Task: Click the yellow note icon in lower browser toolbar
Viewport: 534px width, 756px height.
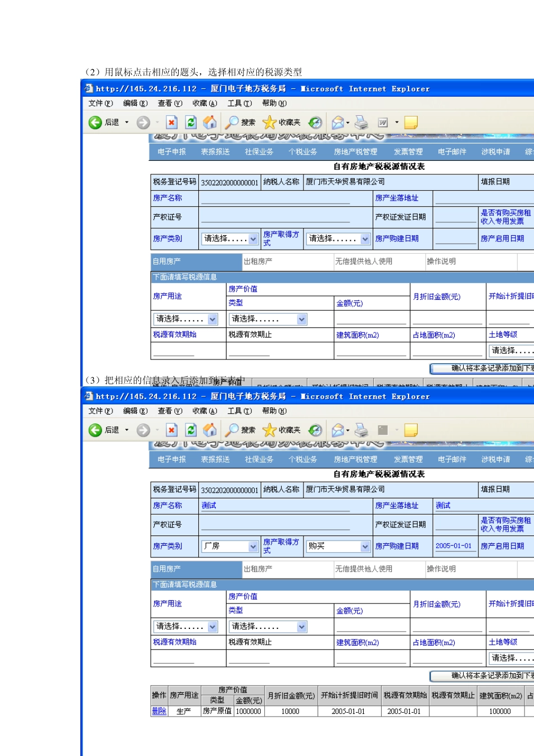Action: [x=411, y=430]
